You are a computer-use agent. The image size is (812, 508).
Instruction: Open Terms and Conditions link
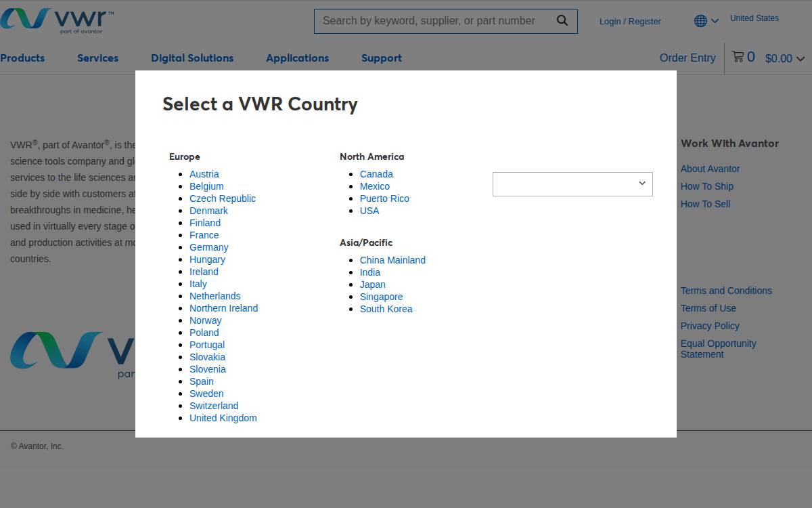(x=726, y=291)
